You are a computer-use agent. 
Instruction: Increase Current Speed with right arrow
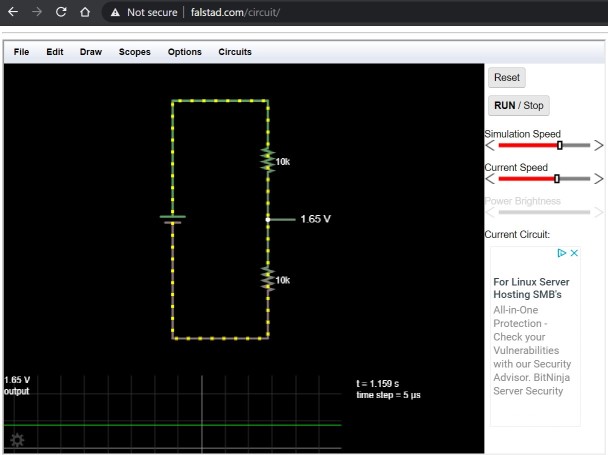[x=599, y=179]
